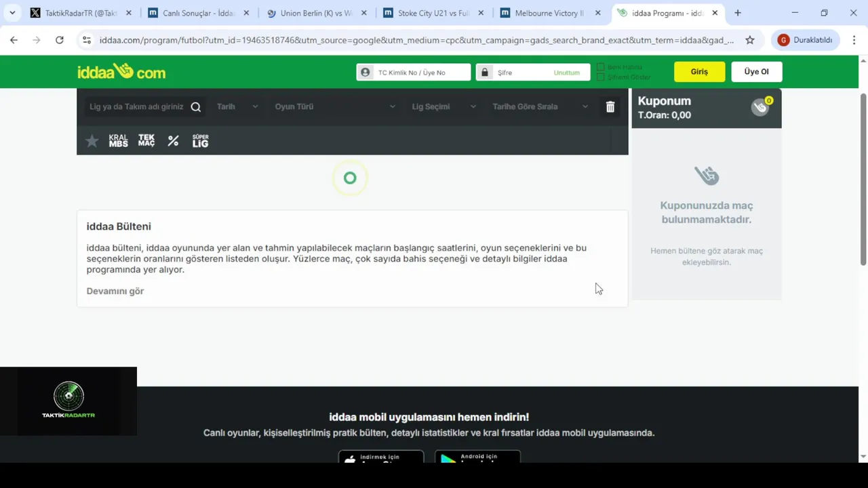The image size is (868, 488).
Task: Select the Kral MBS filter icon
Action: (x=119, y=140)
